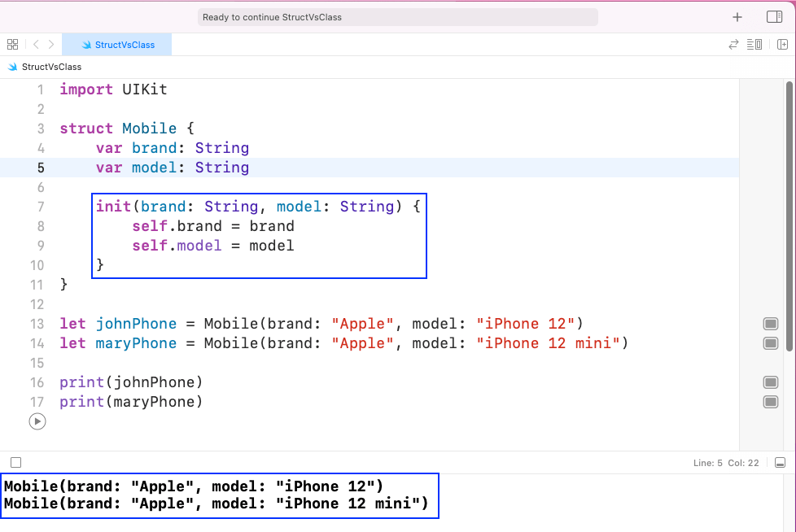This screenshot has width=796, height=532.
Task: Click StructVsClass in the jump bar
Action: 50,67
